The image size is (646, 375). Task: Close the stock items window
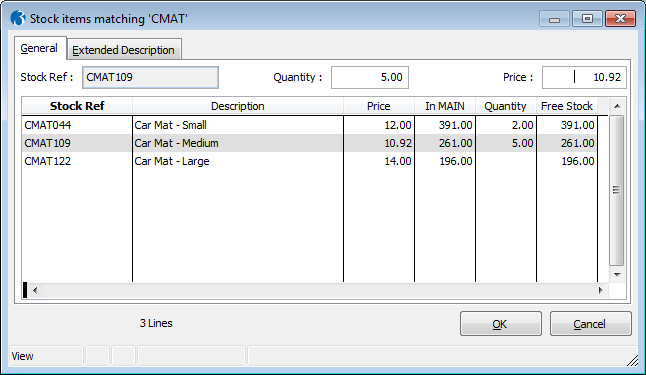pos(620,19)
